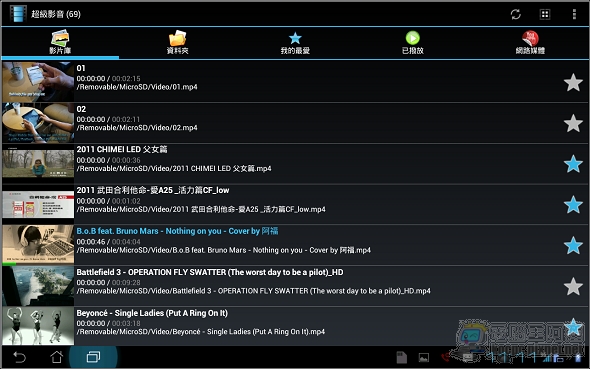Select the title text 02
Screen dimensions: 590x369
pyautogui.click(x=81, y=109)
